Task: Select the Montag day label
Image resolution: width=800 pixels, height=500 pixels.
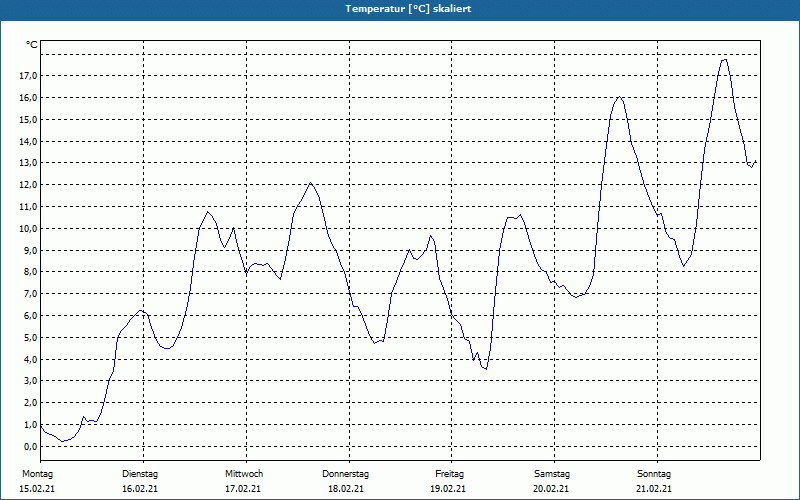Action: (x=37, y=474)
